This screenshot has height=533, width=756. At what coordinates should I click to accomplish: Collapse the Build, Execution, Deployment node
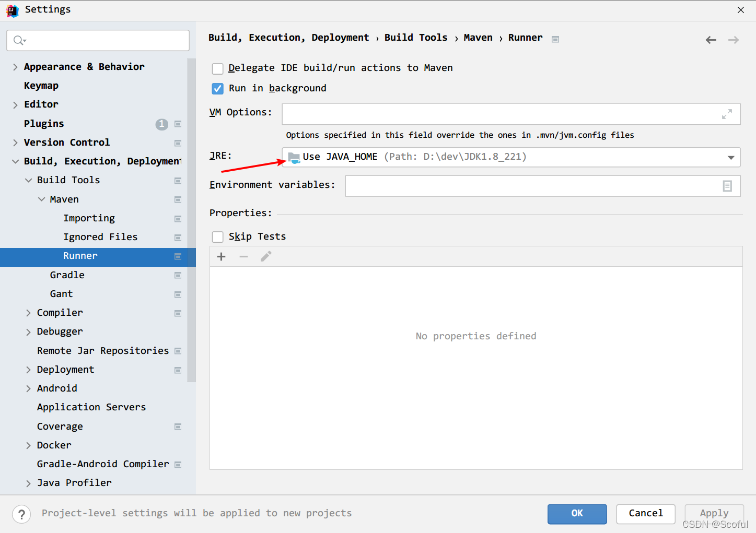15,161
